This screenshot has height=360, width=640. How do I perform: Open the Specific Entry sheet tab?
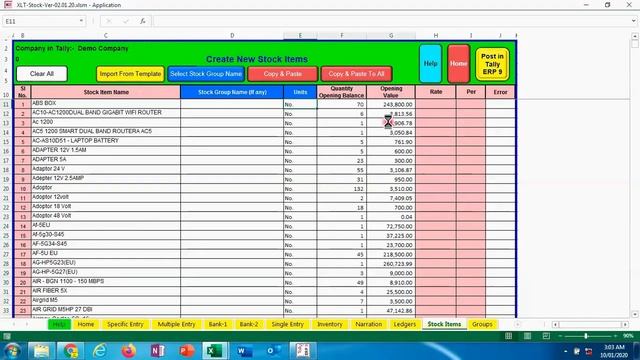coord(125,324)
